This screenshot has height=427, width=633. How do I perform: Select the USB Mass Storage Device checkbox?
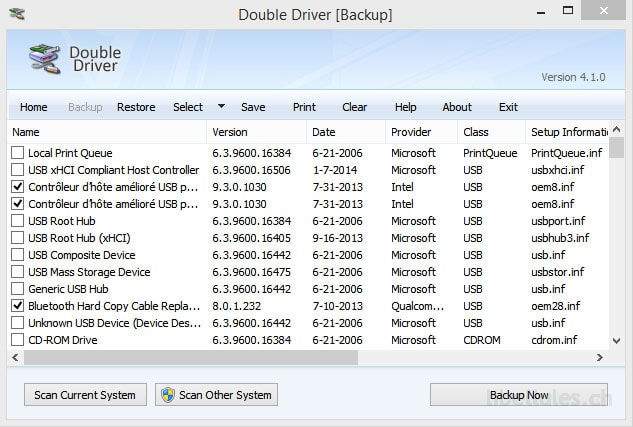click(x=17, y=272)
